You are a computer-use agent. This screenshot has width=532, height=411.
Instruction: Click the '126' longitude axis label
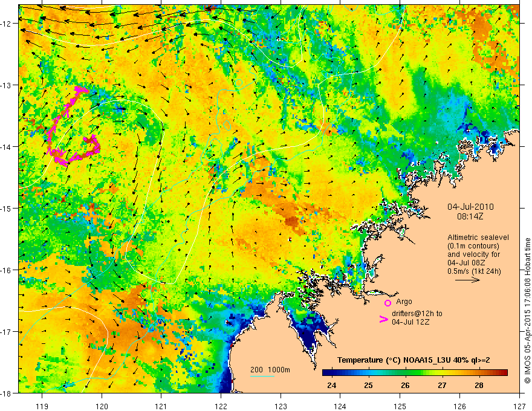(459, 406)
